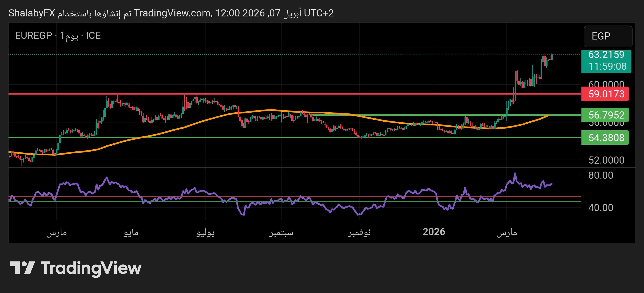
Task: Click the RSI 40.00 axis label
Action: (x=601, y=207)
